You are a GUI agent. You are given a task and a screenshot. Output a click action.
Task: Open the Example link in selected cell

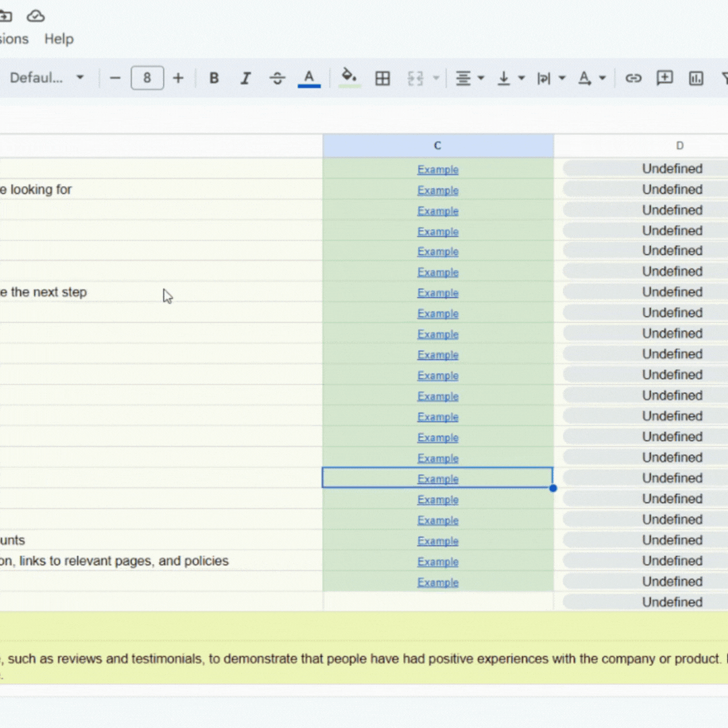click(x=437, y=479)
